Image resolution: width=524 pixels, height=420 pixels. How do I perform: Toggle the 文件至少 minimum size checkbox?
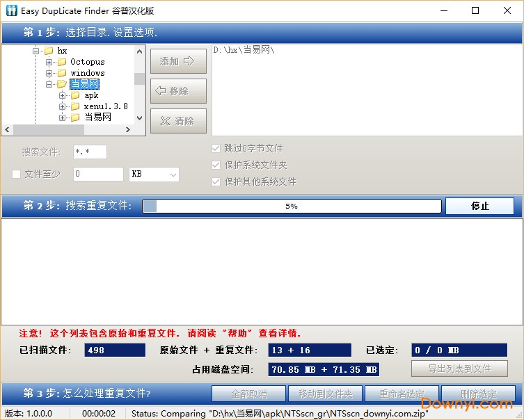coord(16,174)
